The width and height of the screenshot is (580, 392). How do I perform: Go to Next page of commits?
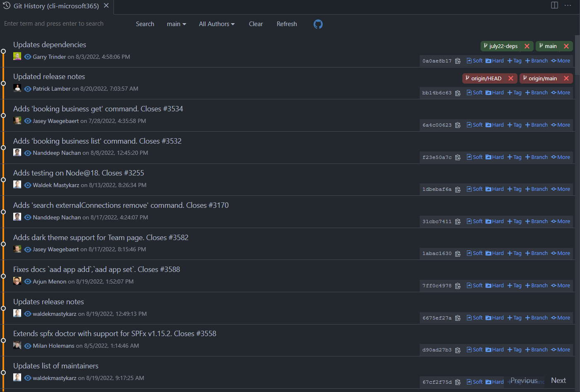pos(558,380)
